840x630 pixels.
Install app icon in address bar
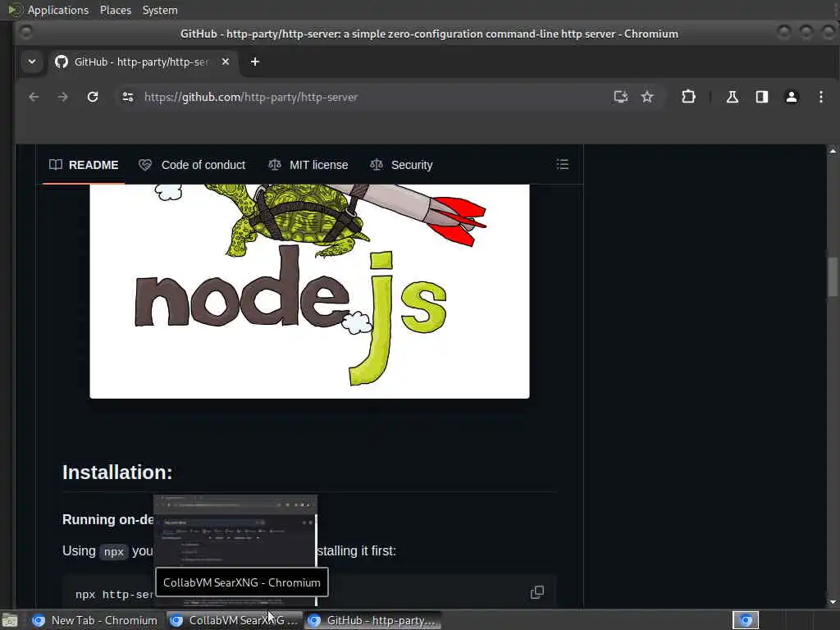click(621, 97)
